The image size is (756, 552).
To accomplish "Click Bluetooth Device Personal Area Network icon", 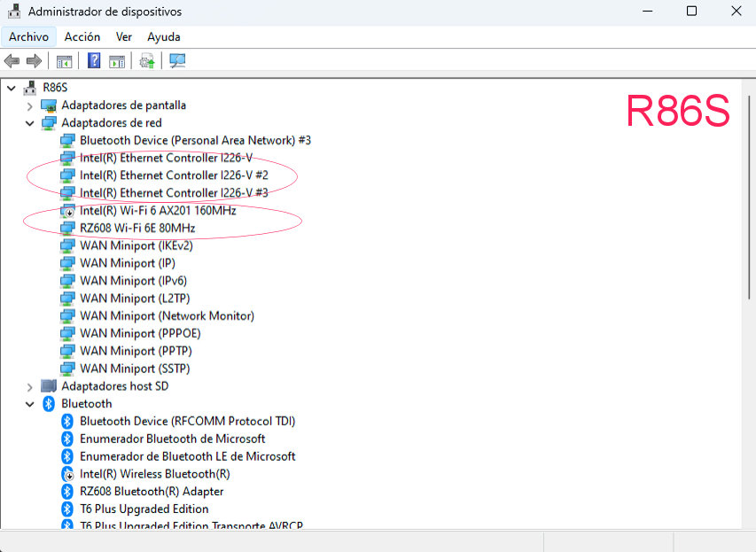I will click(x=67, y=141).
